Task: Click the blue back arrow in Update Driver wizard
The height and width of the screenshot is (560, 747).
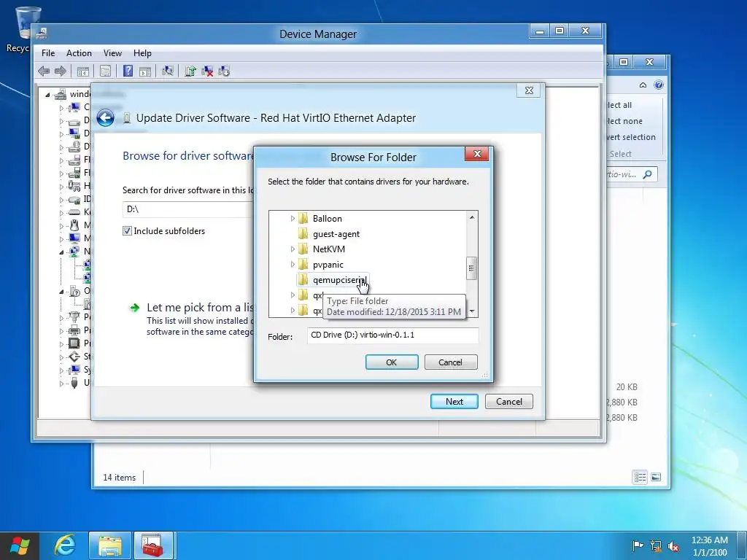Action: click(105, 117)
